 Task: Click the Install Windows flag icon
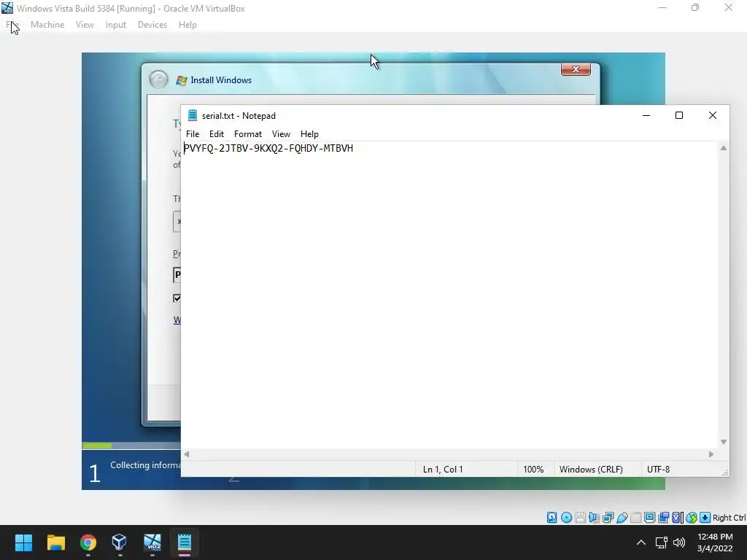coord(182,80)
